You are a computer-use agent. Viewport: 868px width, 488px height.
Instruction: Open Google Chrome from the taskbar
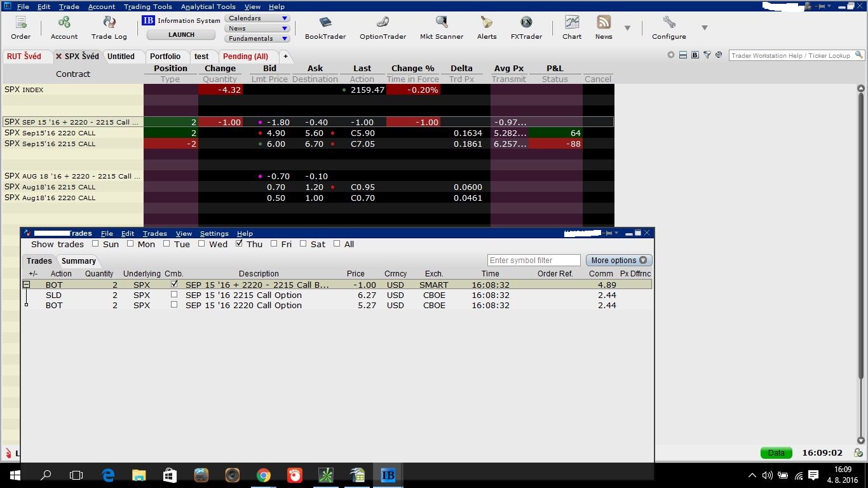263,475
